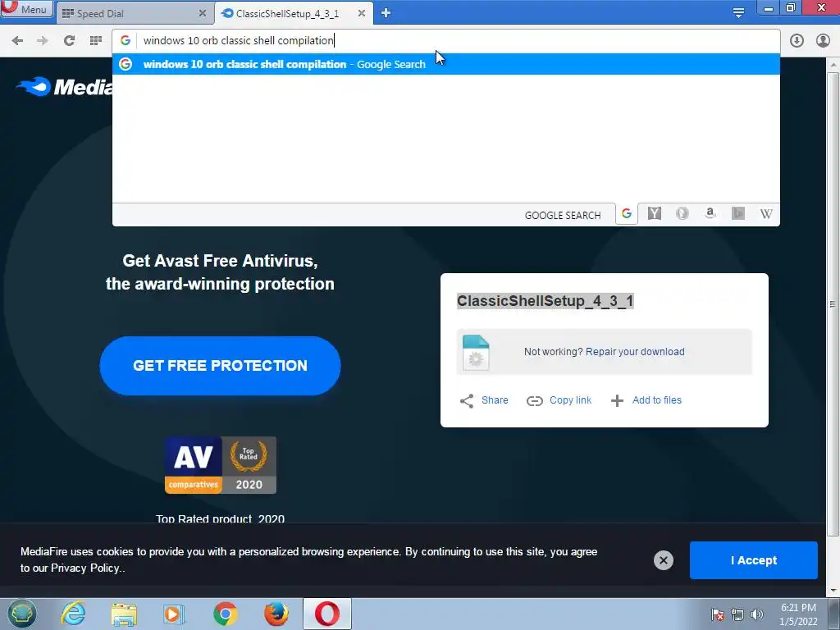Choose Yahoo search engine icon
This screenshot has height=630, width=840.
coord(654,214)
